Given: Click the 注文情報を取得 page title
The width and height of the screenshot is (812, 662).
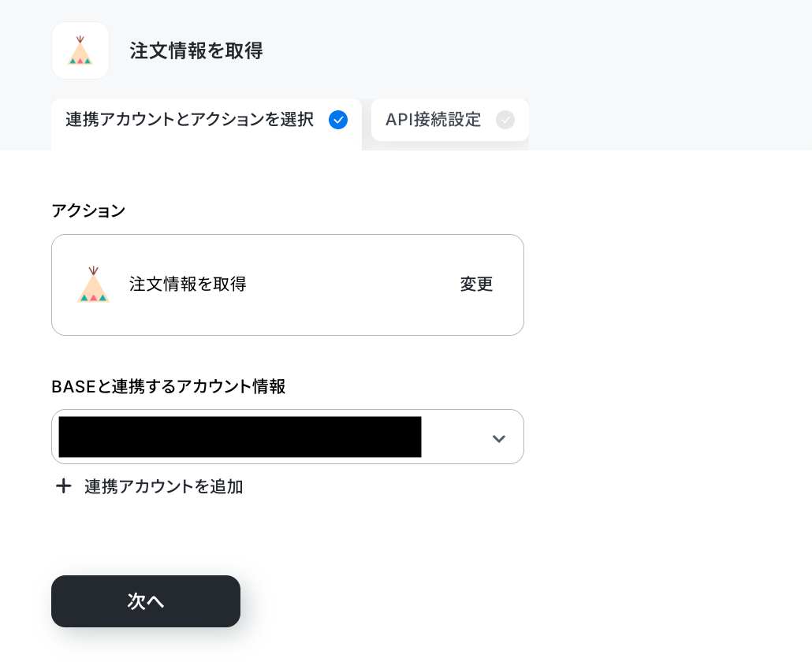Looking at the screenshot, I should 196,50.
